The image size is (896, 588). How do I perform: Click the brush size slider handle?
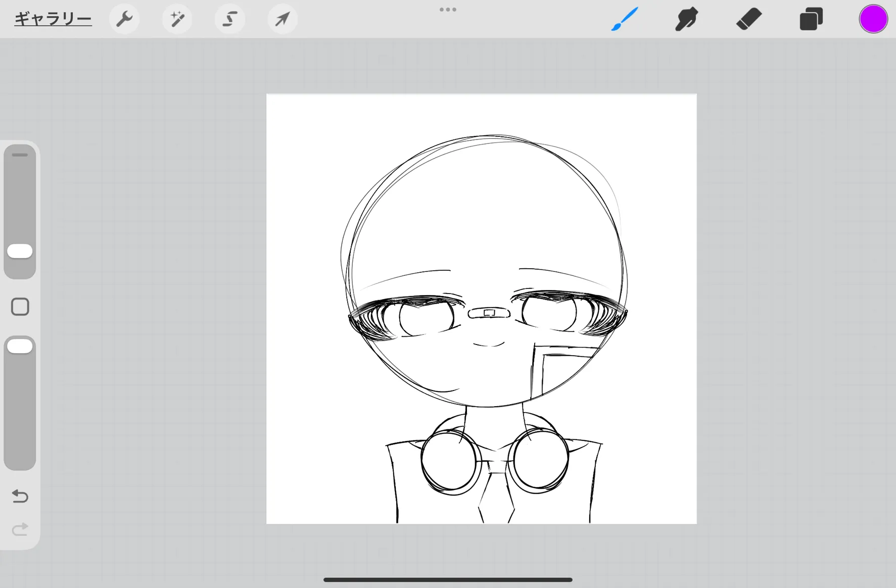[20, 251]
